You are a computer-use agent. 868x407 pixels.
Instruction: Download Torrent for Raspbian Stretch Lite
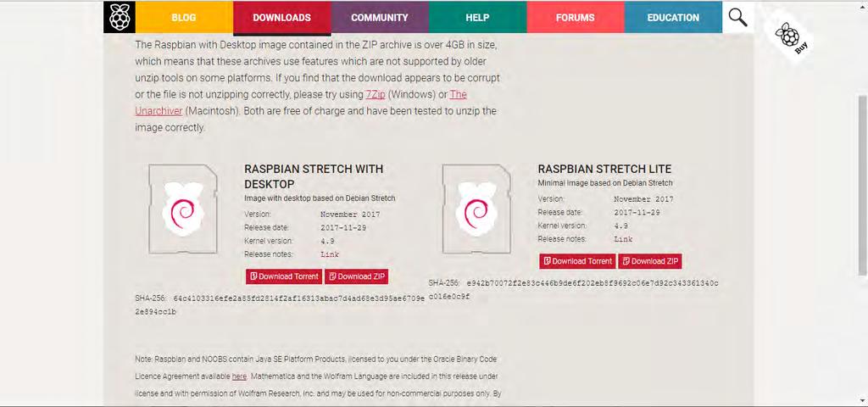577,261
